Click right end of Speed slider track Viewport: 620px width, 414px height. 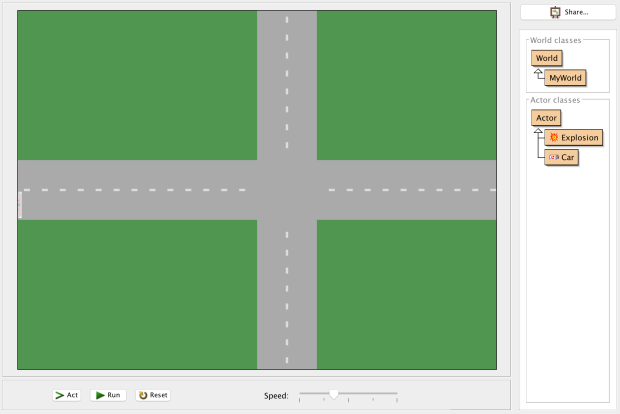[396, 394]
